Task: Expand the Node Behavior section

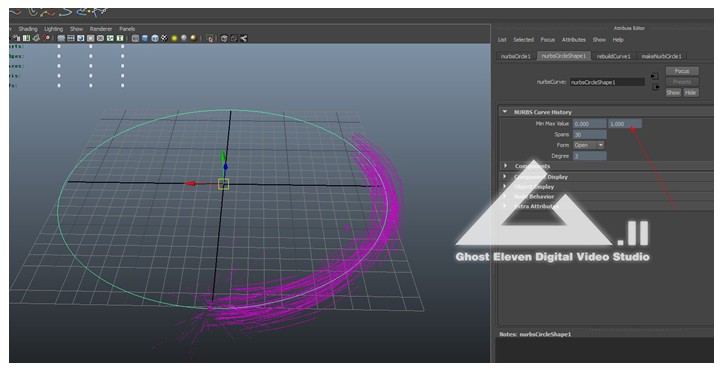Action: pos(505,196)
